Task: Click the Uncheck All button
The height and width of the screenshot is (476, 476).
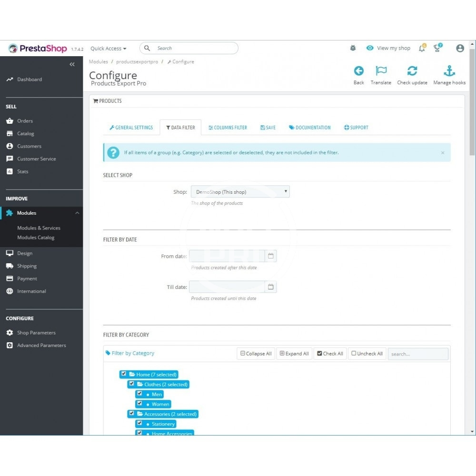Action: pyautogui.click(x=367, y=354)
